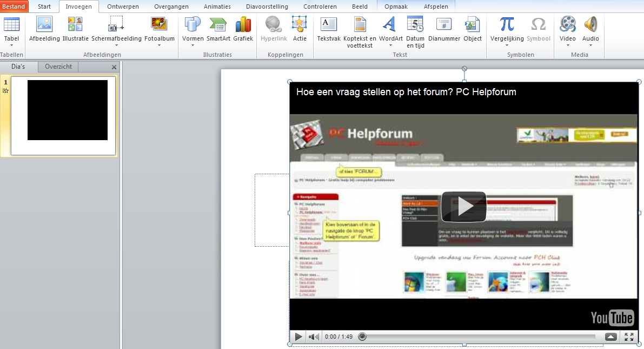
Task: Expand YouTube player quality menu arrow
Action: point(610,337)
